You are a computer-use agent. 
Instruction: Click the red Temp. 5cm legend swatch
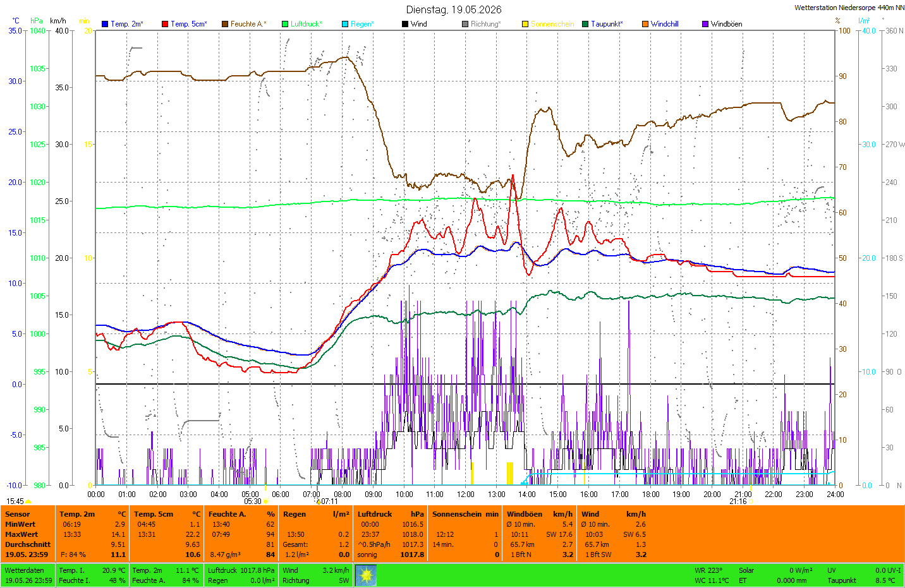(x=165, y=24)
